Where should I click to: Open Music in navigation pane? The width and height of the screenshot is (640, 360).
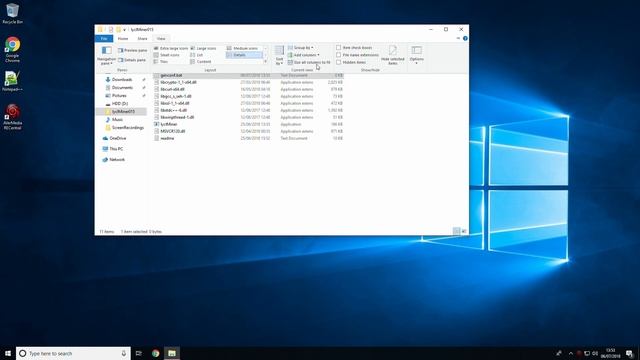click(117, 120)
